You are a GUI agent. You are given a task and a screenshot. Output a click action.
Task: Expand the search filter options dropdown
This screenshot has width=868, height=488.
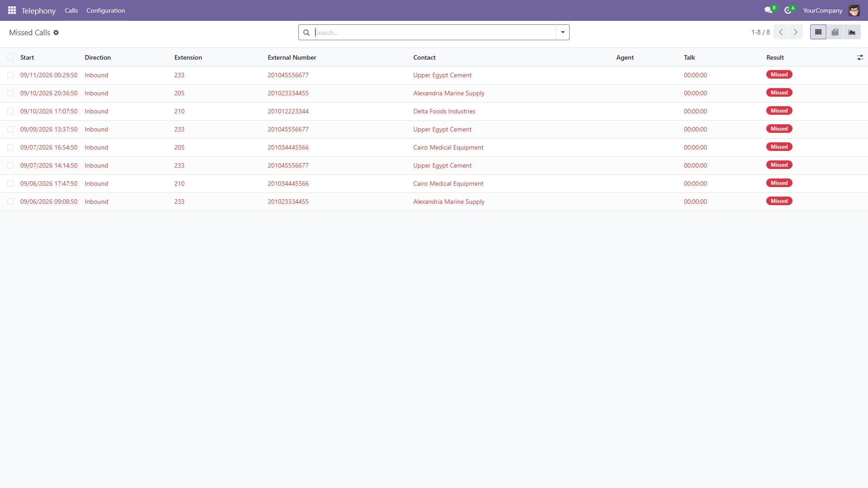pos(563,33)
